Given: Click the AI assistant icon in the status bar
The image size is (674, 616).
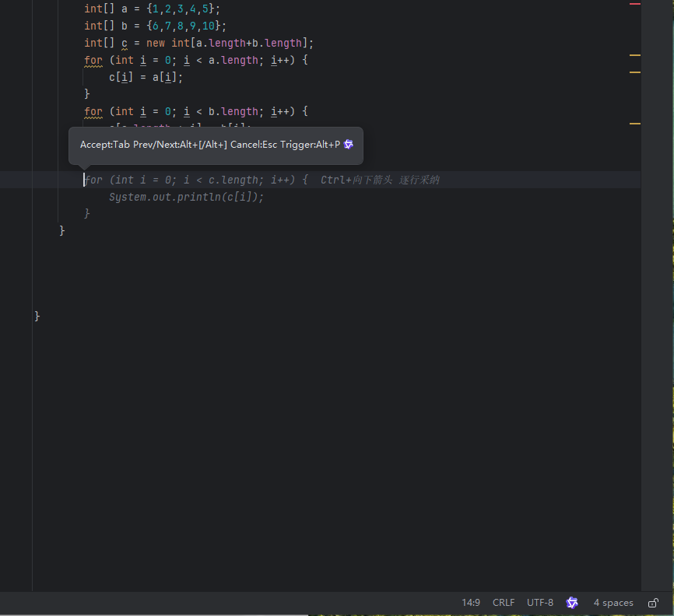Looking at the screenshot, I should coord(572,603).
